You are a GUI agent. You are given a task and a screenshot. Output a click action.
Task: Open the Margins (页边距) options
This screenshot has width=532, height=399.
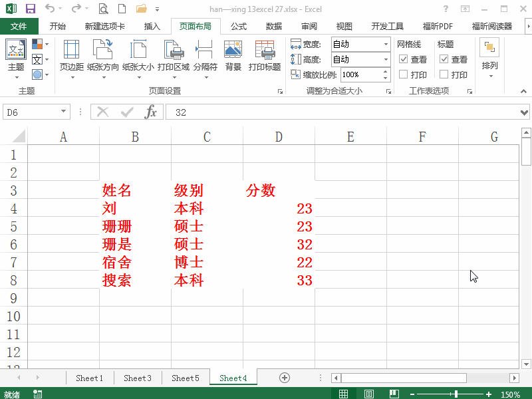coord(71,59)
